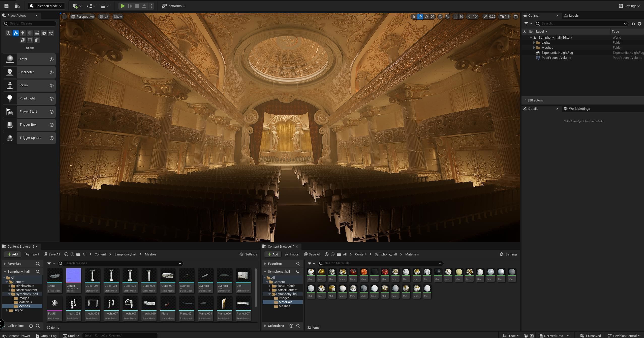Click the surface snapping icon in viewport
Screen dimensions: 644x338
tap(447, 17)
